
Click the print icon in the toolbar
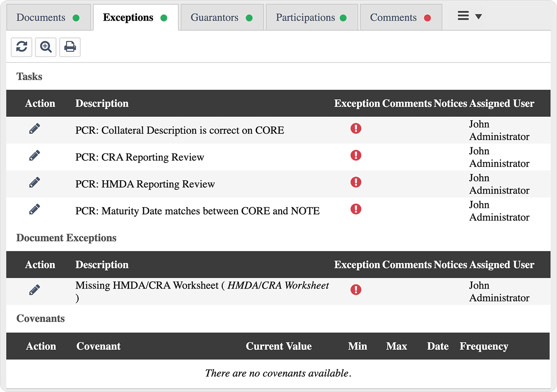(x=70, y=47)
